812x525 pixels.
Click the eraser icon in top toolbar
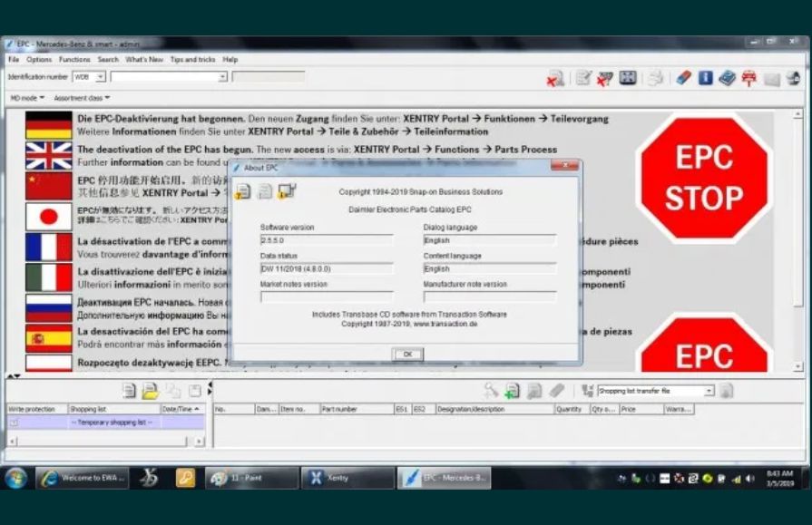coord(683,78)
